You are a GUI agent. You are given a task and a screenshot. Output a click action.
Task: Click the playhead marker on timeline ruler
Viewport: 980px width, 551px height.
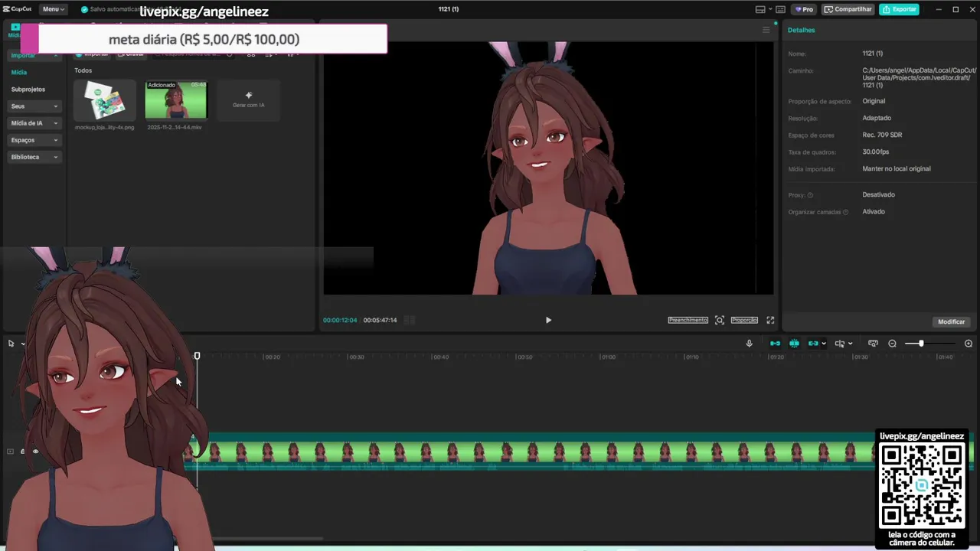point(197,356)
